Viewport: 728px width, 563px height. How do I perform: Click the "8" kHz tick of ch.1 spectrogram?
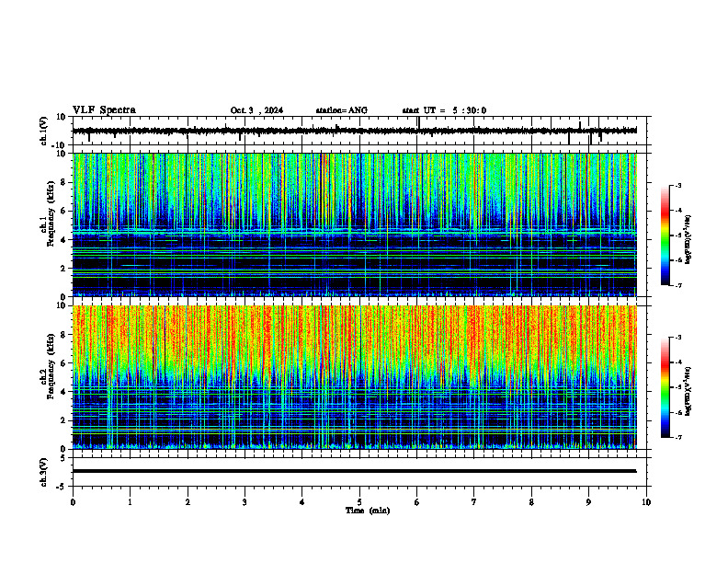63,182
